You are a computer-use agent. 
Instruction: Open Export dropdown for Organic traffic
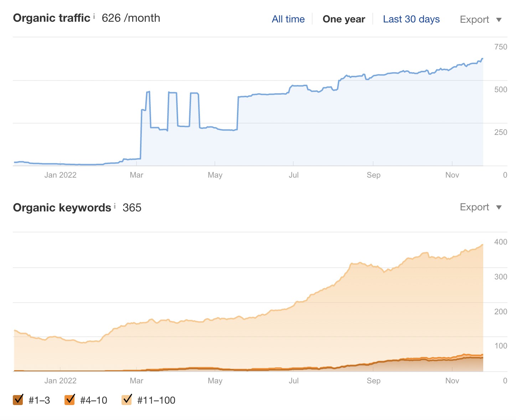[474, 20]
